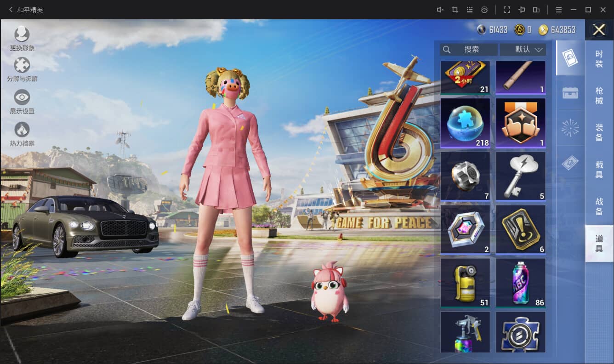Select the gem badge item with count 2

click(x=465, y=230)
